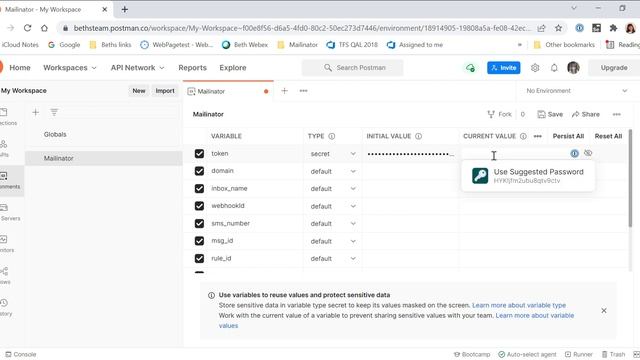
Task: Show info about INITIAL VALUE column
Action: [418, 136]
